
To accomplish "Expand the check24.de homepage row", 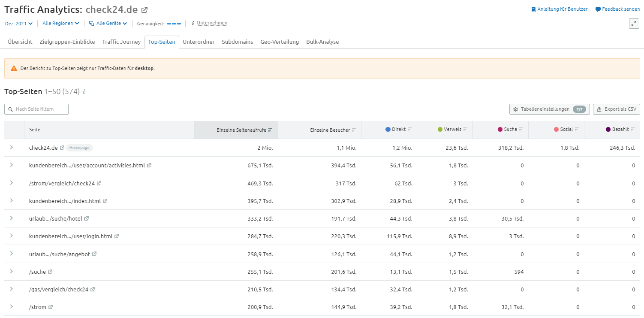I will 12,147.
